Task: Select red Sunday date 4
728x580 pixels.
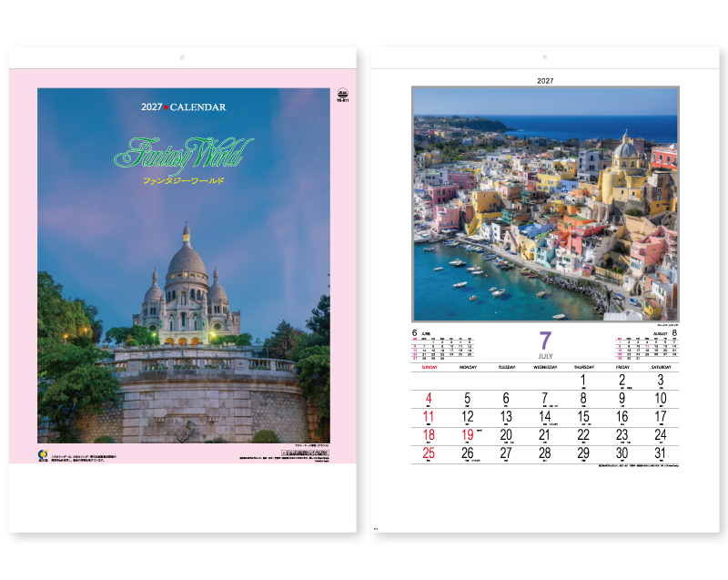Action: click(429, 399)
